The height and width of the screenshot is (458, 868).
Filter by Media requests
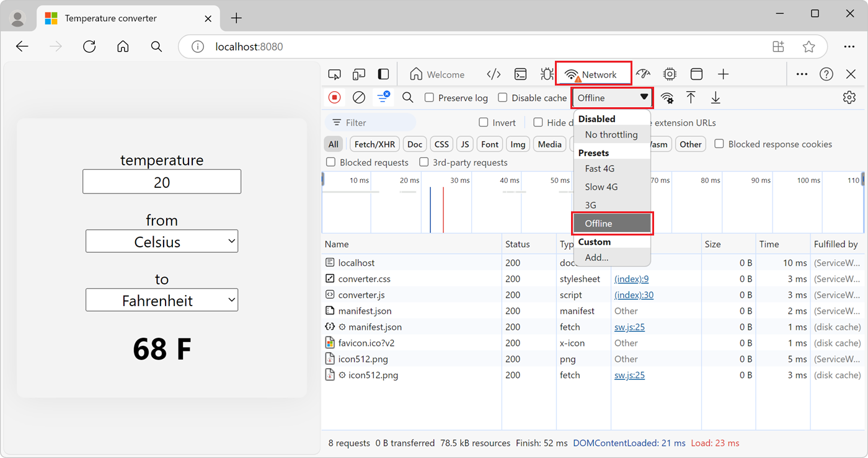click(549, 144)
